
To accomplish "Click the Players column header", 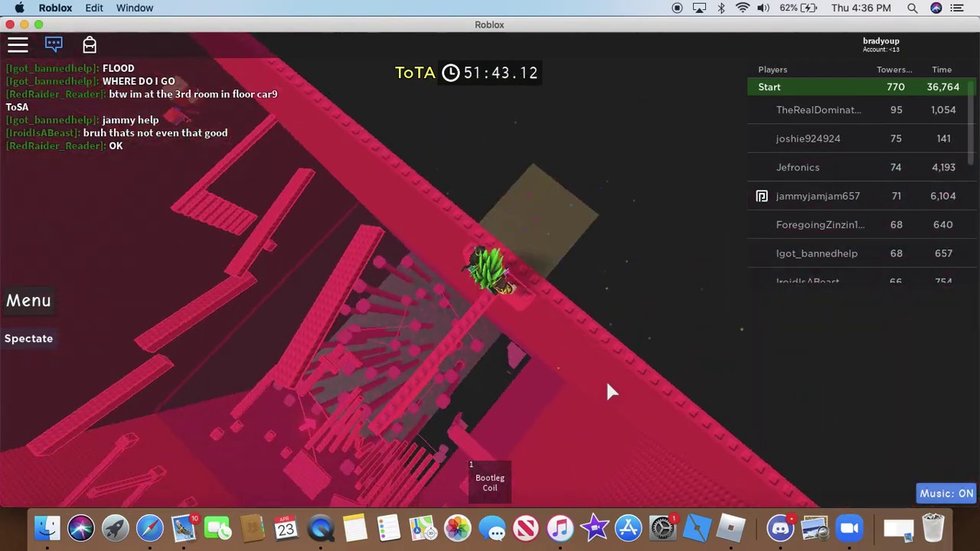I will [x=773, y=70].
